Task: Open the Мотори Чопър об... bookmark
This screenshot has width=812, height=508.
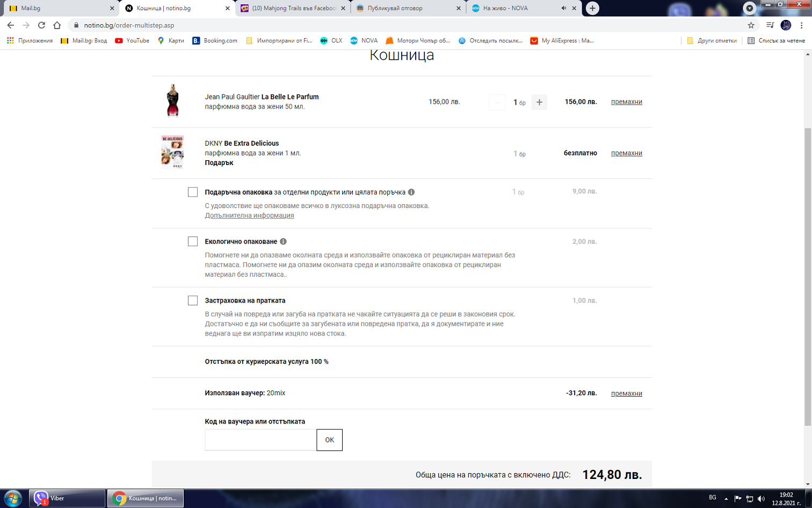Action: point(418,40)
